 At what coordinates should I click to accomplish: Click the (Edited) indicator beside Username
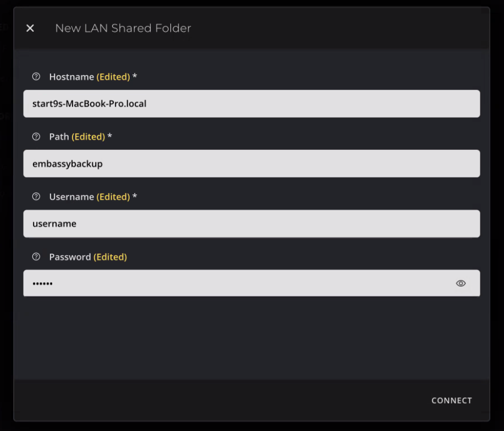113,197
